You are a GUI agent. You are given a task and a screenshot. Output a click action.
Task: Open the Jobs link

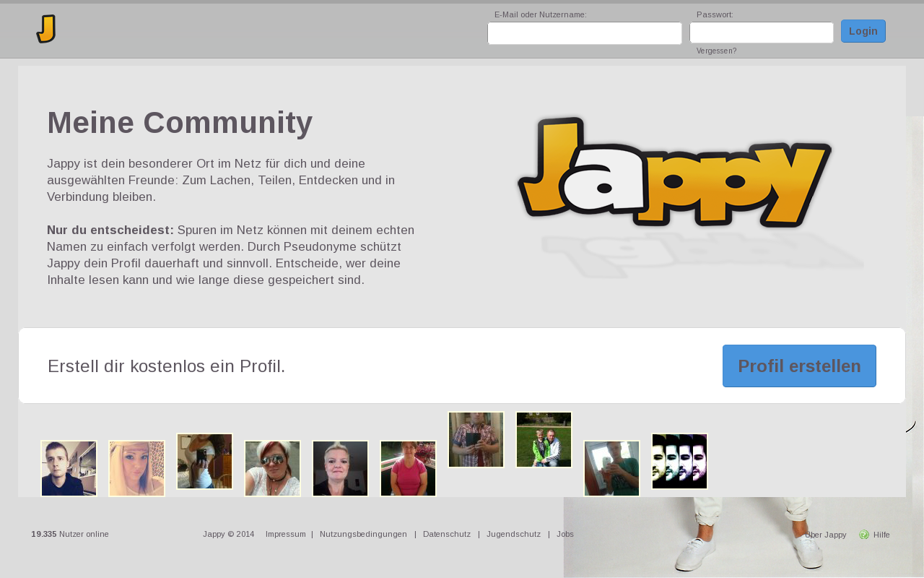pyautogui.click(x=565, y=534)
